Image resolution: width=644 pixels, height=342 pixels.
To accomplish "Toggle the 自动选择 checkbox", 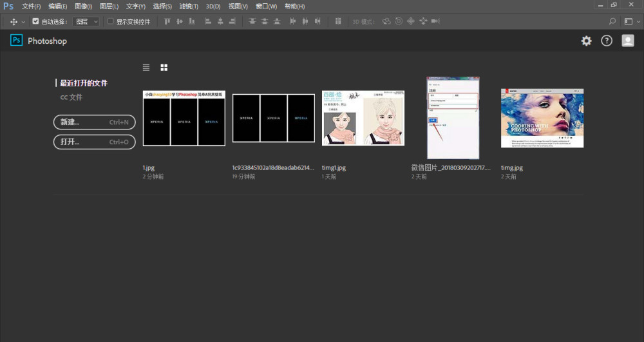I will [35, 21].
